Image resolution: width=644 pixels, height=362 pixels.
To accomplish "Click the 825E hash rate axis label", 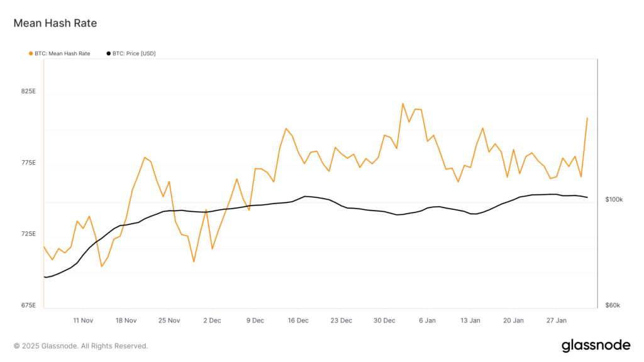I will click(x=28, y=92).
